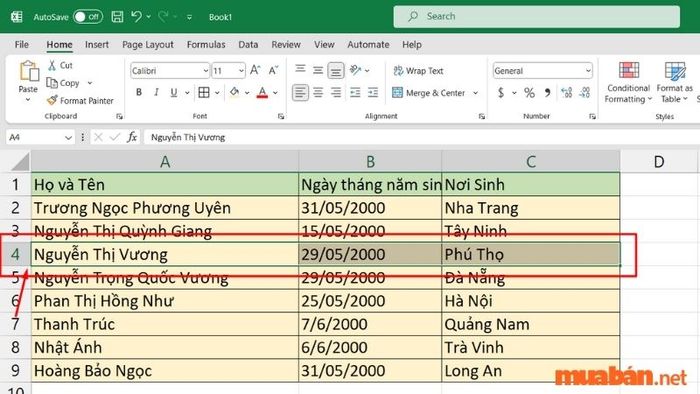This screenshot has height=394, width=700.
Task: Open the Calibri font name dropdown
Action: coord(205,71)
